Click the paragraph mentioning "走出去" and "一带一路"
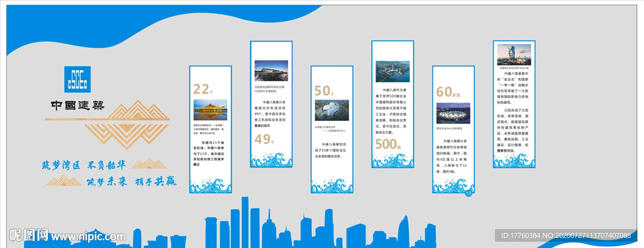Viewport: 644px width, 248px height. (x=514, y=89)
